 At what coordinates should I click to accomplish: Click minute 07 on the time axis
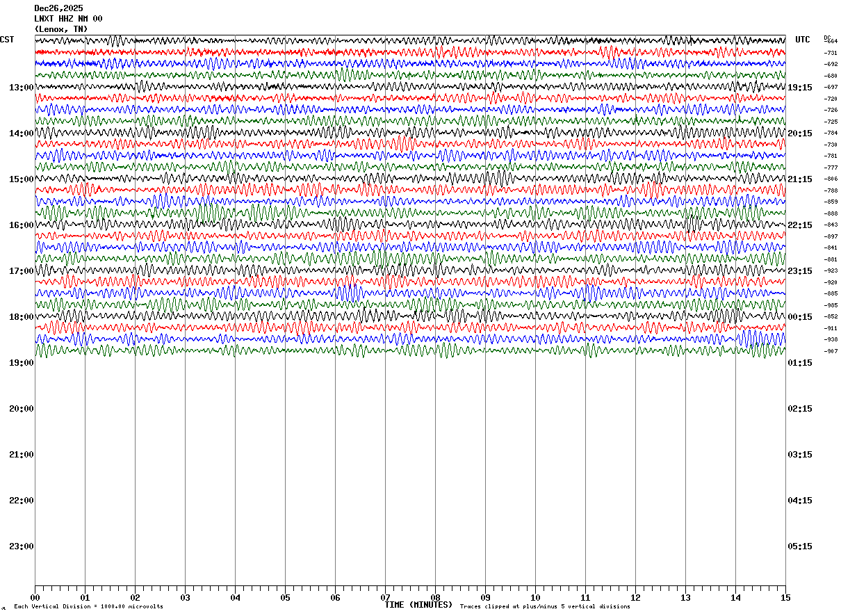(385, 598)
